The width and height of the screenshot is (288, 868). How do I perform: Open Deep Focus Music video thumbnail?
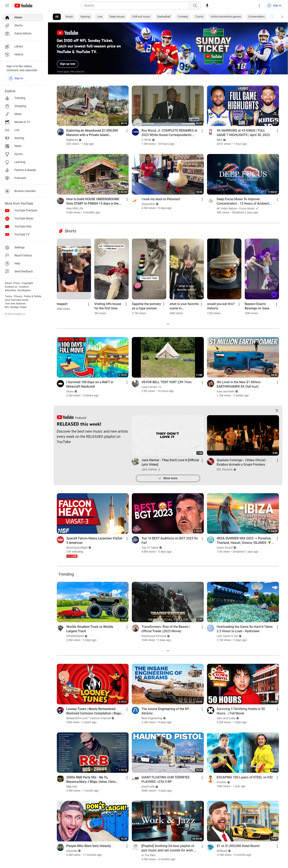[x=243, y=174]
